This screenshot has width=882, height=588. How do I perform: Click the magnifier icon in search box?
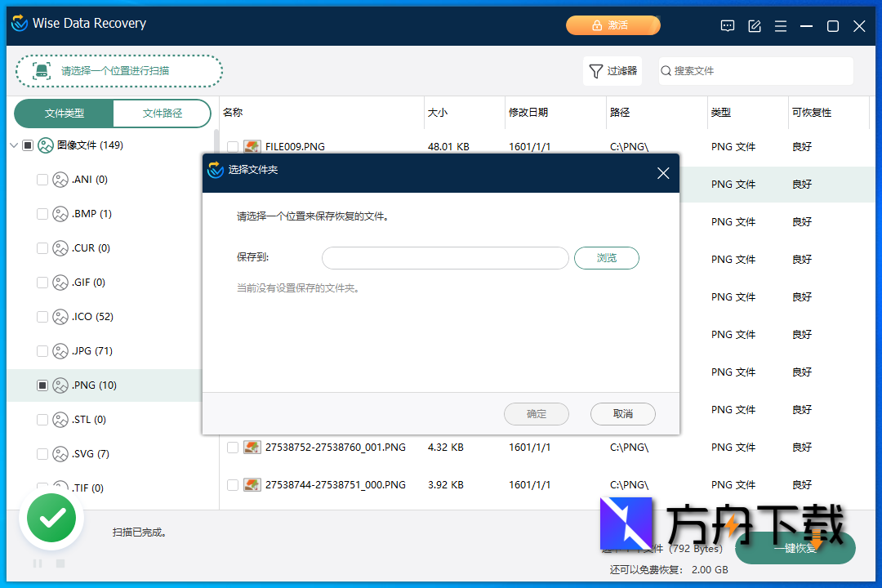point(666,71)
